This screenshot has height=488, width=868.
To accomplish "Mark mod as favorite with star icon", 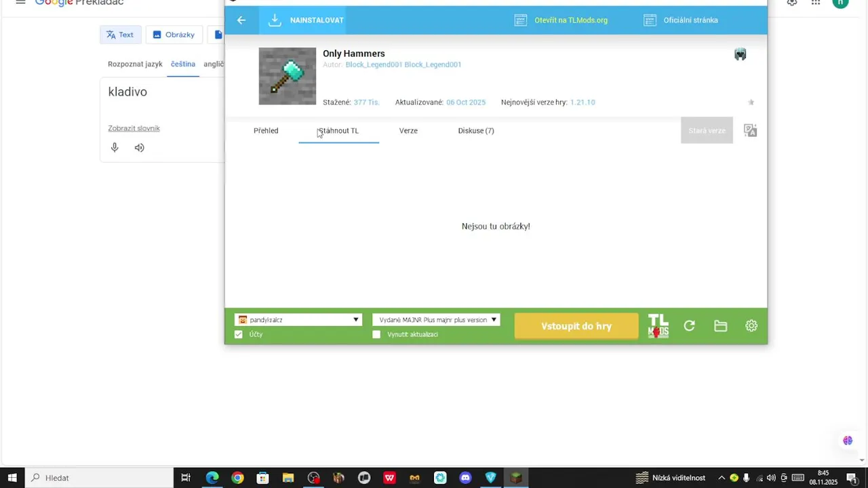I will [x=751, y=102].
